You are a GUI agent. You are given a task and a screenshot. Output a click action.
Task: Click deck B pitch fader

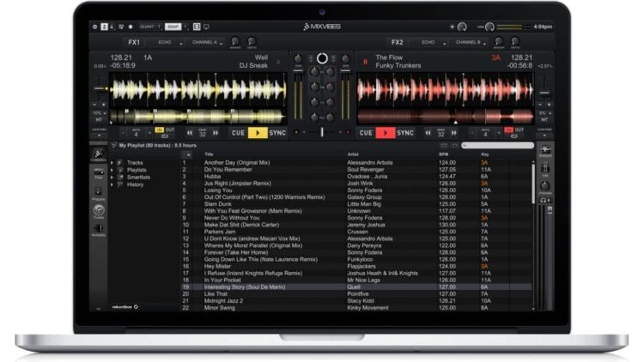click(544, 94)
